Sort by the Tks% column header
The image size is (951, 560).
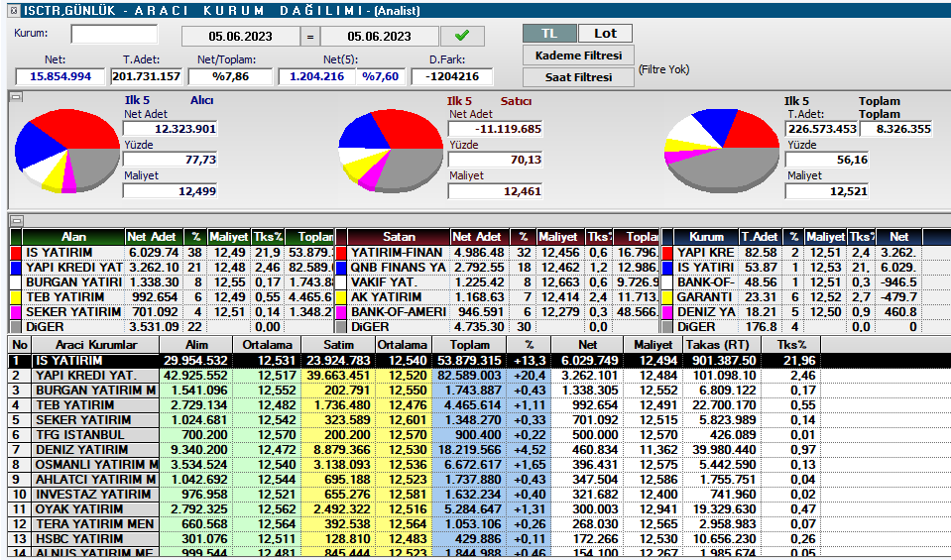coord(791,345)
